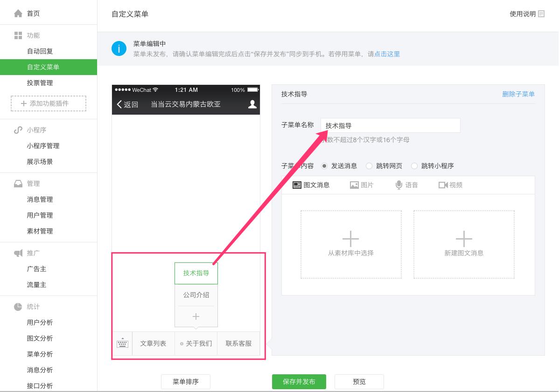Click the keyboard icon in phone preview
Image resolution: width=559 pixels, height=392 pixels.
pyautogui.click(x=122, y=344)
